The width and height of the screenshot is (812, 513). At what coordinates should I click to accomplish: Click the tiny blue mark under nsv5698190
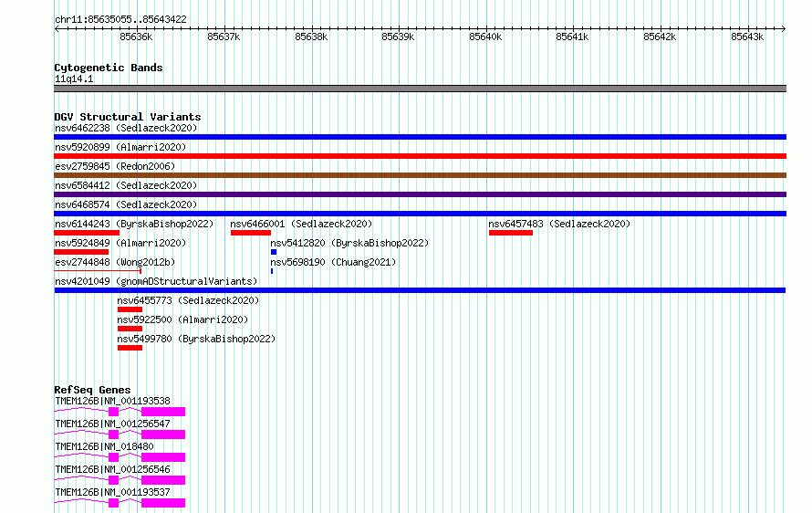tap(272, 271)
